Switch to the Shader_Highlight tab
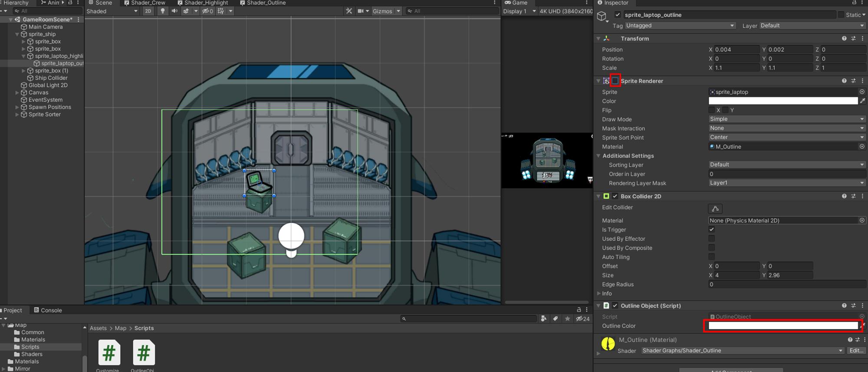Viewport: 868px width, 372px height. pos(203,3)
